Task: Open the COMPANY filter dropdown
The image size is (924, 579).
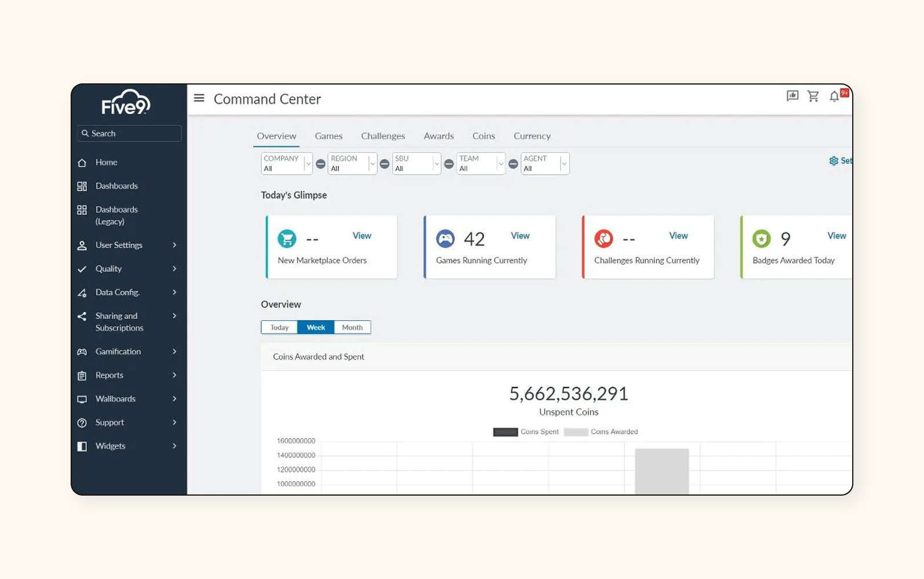Action: click(287, 164)
